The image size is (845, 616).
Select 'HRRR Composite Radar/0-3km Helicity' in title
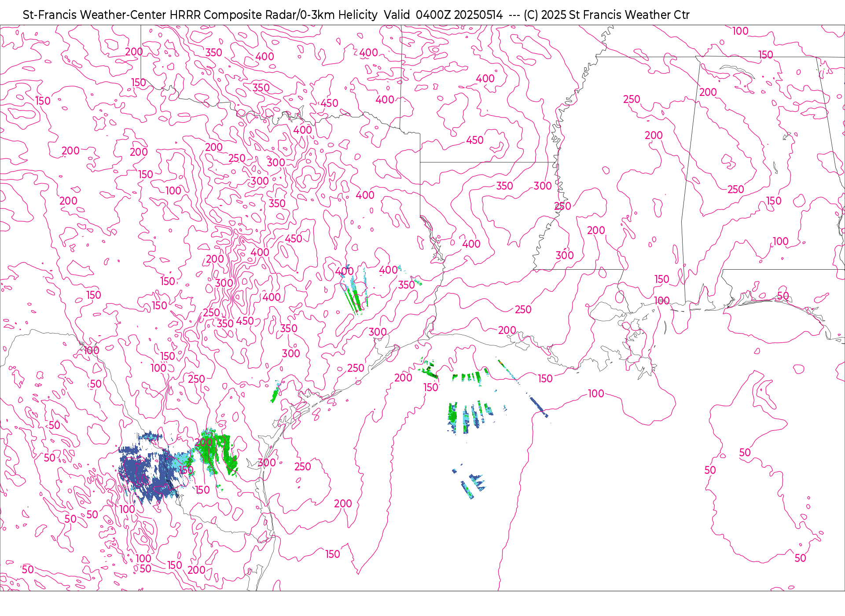pos(273,15)
